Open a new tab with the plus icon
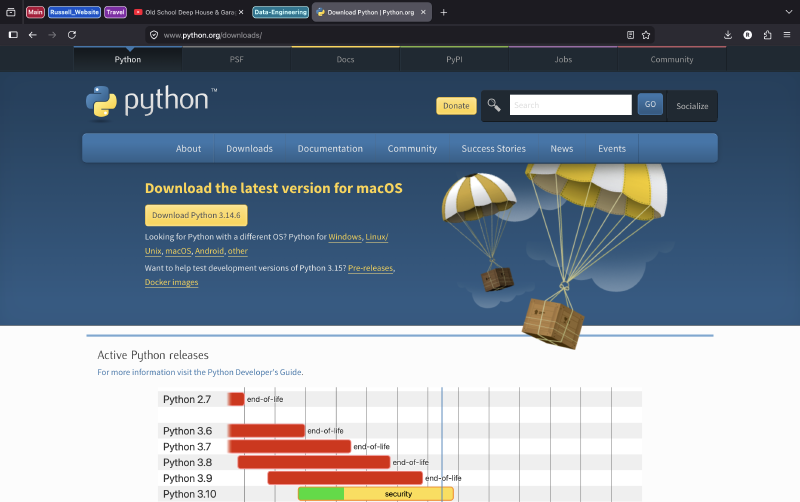The image size is (800, 502). (443, 12)
